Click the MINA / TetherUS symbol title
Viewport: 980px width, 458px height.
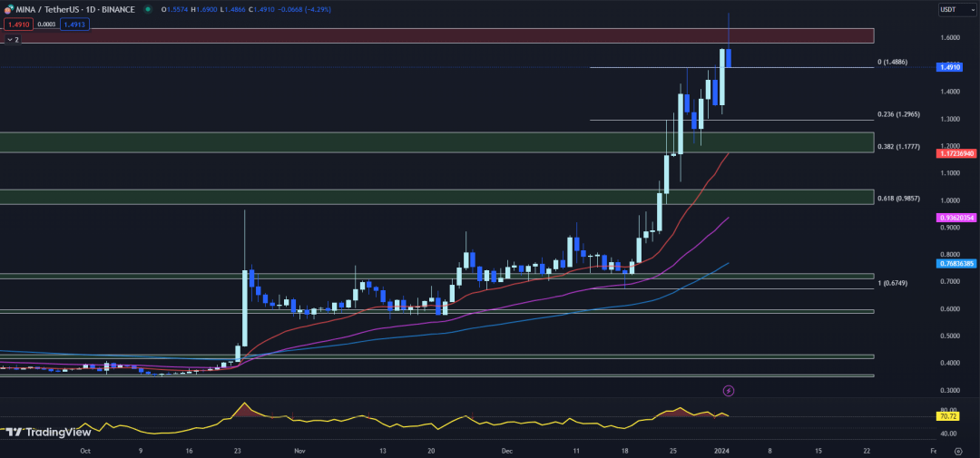click(x=76, y=9)
